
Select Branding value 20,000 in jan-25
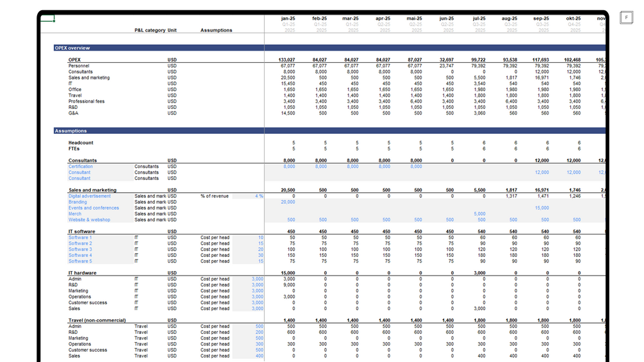pos(288,202)
